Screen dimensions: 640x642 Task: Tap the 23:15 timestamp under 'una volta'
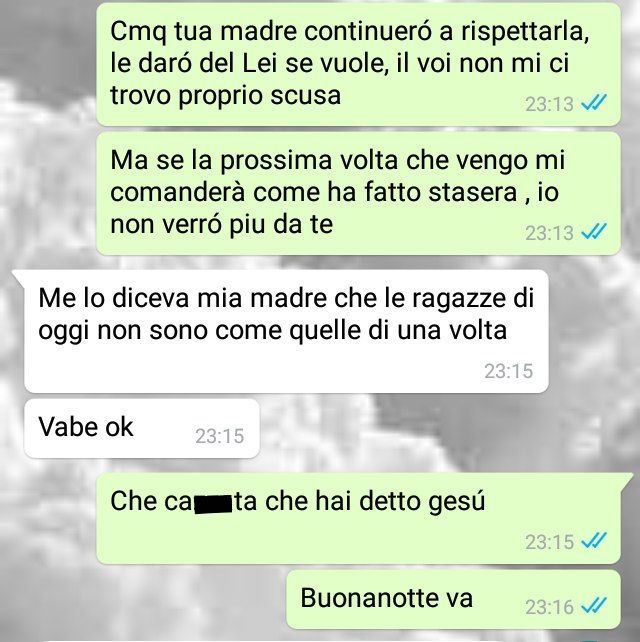pyautogui.click(x=509, y=371)
